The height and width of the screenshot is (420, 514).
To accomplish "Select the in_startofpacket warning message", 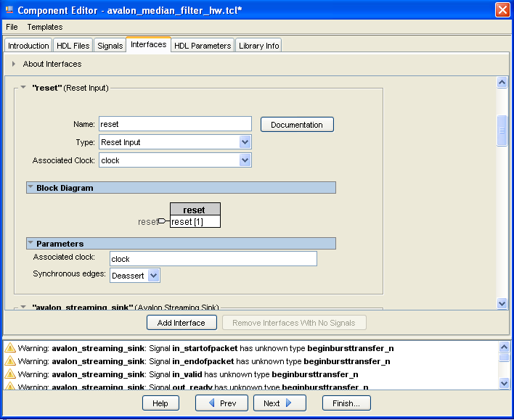I will (206, 348).
